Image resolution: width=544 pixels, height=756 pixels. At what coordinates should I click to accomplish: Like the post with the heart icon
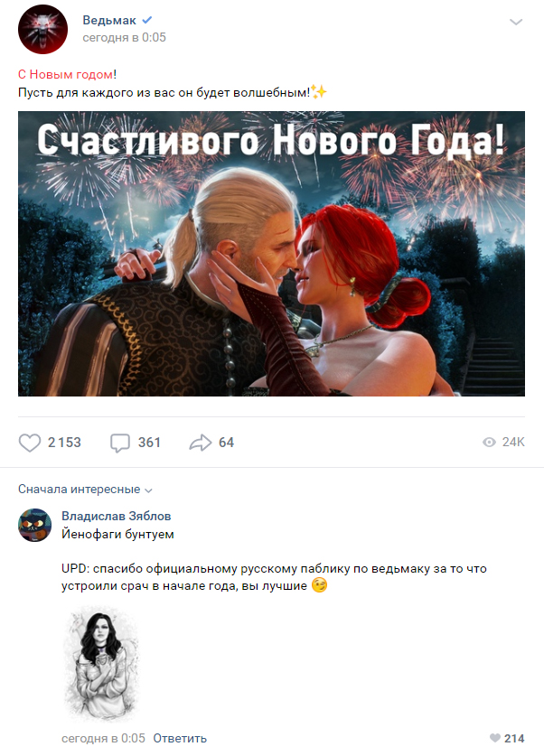(x=30, y=443)
